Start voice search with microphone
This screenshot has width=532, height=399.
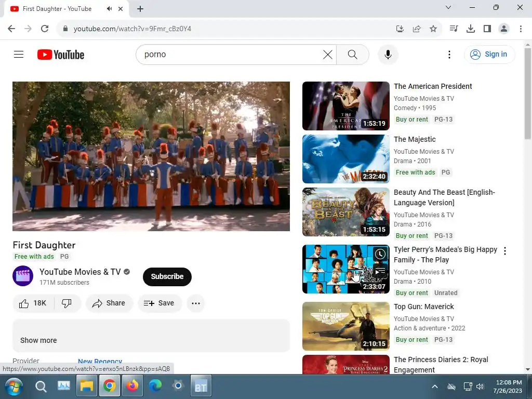[388, 55]
